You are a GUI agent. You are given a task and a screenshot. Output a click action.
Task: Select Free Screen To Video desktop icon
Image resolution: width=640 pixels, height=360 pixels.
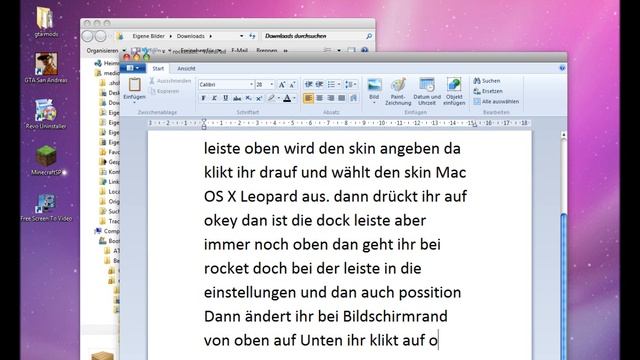[46, 207]
